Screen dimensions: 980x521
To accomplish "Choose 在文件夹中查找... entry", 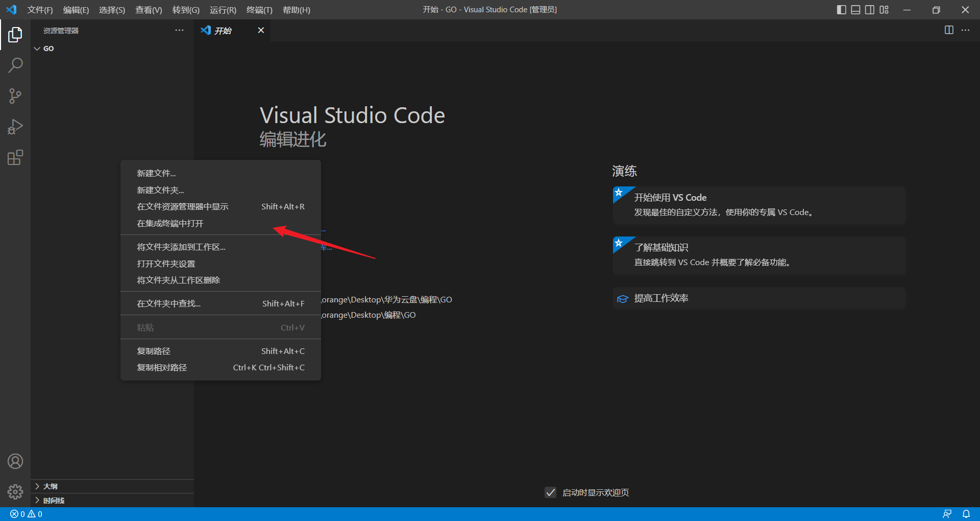I will [x=220, y=303].
